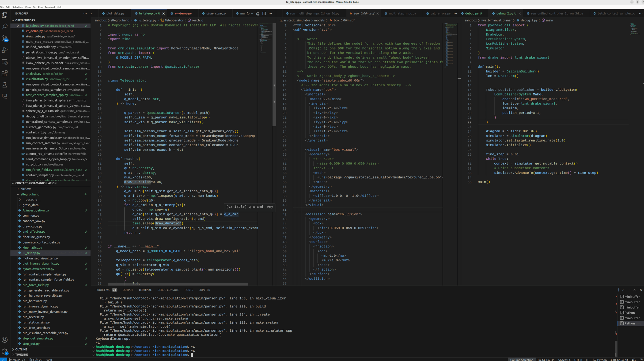The height and width of the screenshot is (361, 644).
Task: Open the Manage settings gear
Action: (5, 351)
